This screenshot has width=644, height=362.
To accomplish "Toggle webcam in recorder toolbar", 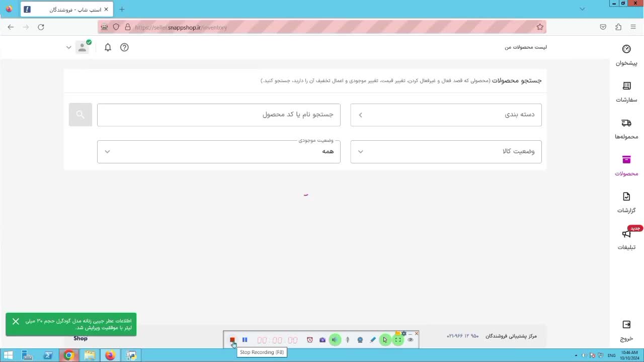I will pyautogui.click(x=360, y=340).
